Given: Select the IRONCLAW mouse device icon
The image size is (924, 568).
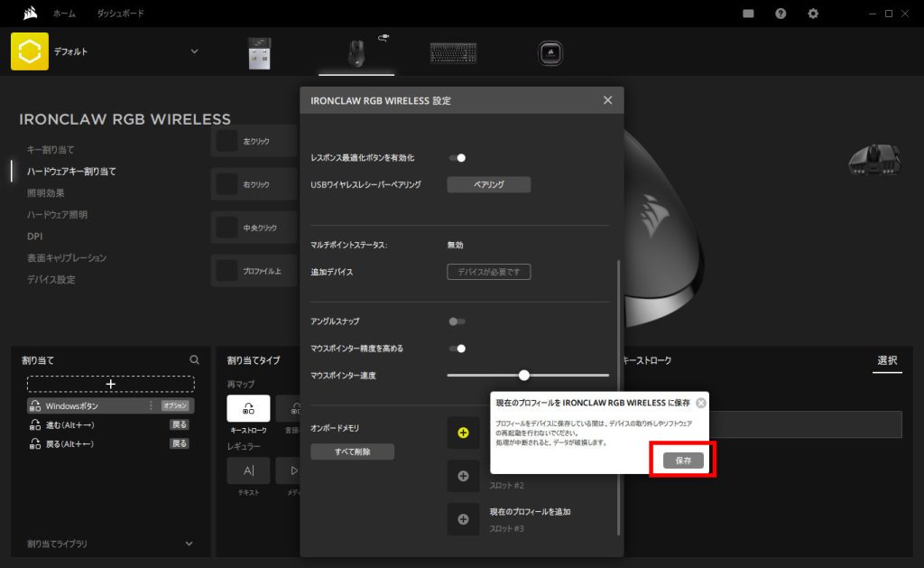Looking at the screenshot, I should 356,53.
